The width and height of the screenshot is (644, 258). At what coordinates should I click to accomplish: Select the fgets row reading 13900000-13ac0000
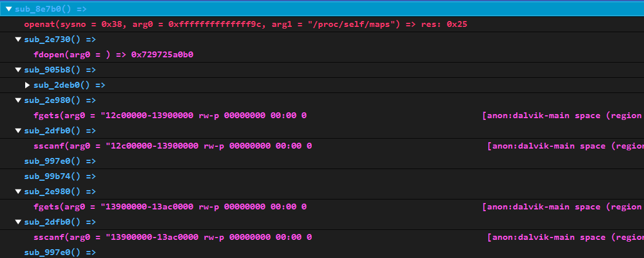(170, 207)
